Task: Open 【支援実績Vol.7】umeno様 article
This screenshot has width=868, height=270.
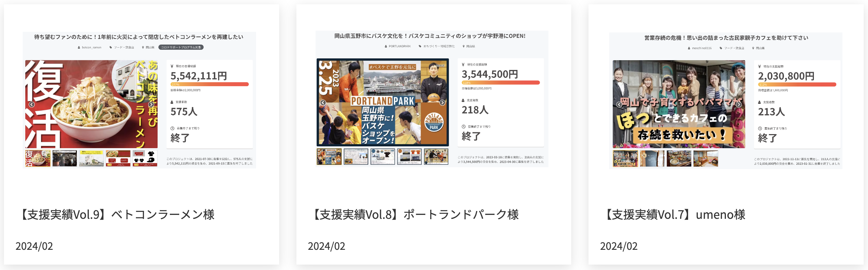Action: pyautogui.click(x=673, y=214)
